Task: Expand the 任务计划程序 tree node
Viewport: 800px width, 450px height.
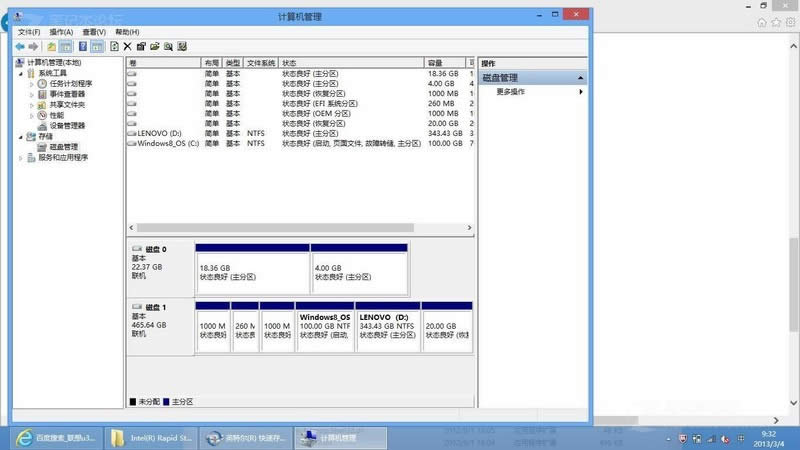Action: (x=31, y=84)
